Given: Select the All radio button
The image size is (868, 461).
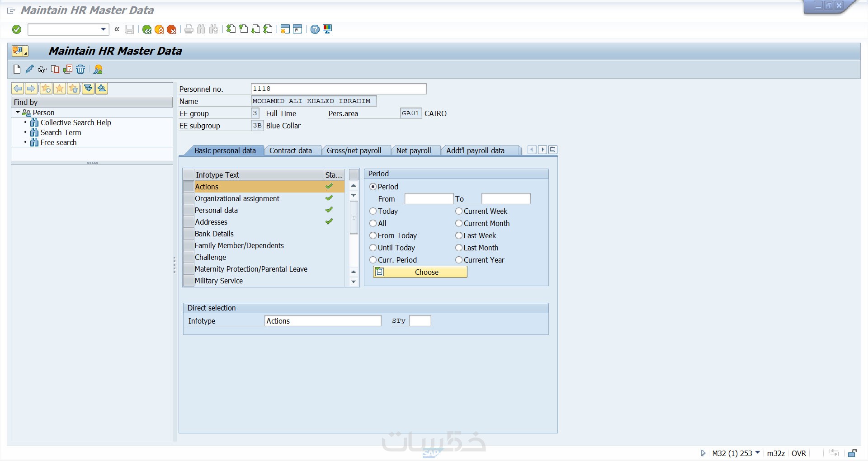Looking at the screenshot, I should coord(373,223).
